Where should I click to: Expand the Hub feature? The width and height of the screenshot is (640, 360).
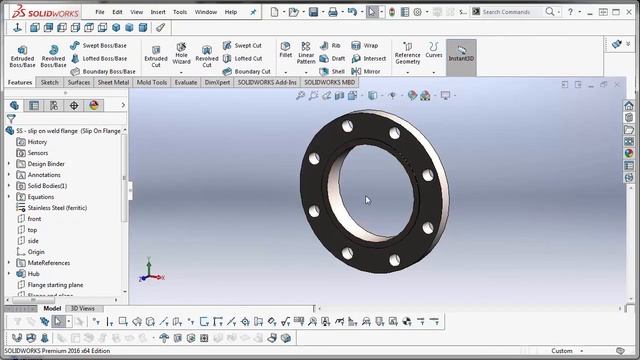tap(9, 274)
